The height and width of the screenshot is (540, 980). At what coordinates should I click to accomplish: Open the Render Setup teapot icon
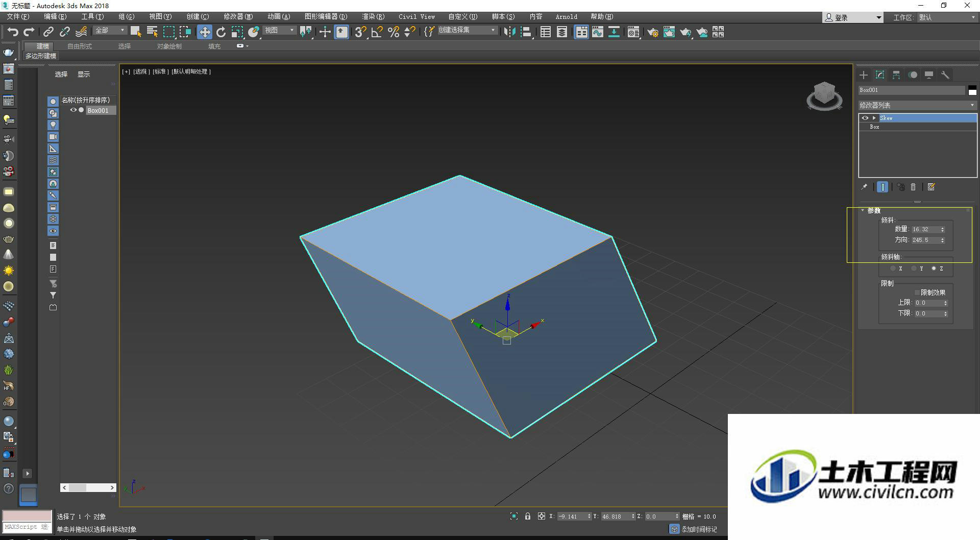coord(653,32)
